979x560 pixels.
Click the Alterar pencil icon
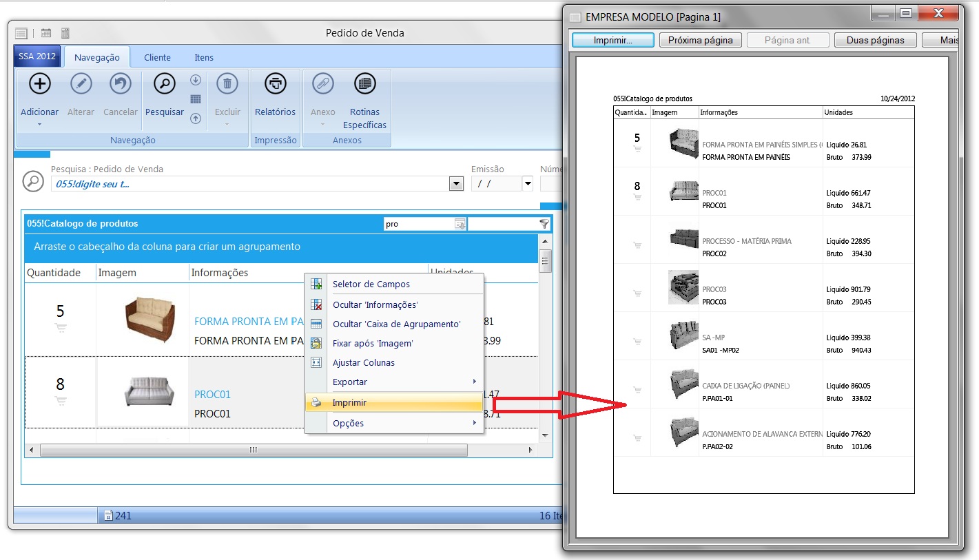tap(81, 84)
